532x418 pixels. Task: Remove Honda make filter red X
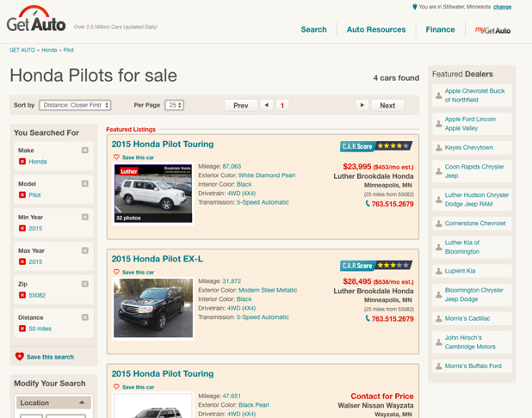click(22, 162)
